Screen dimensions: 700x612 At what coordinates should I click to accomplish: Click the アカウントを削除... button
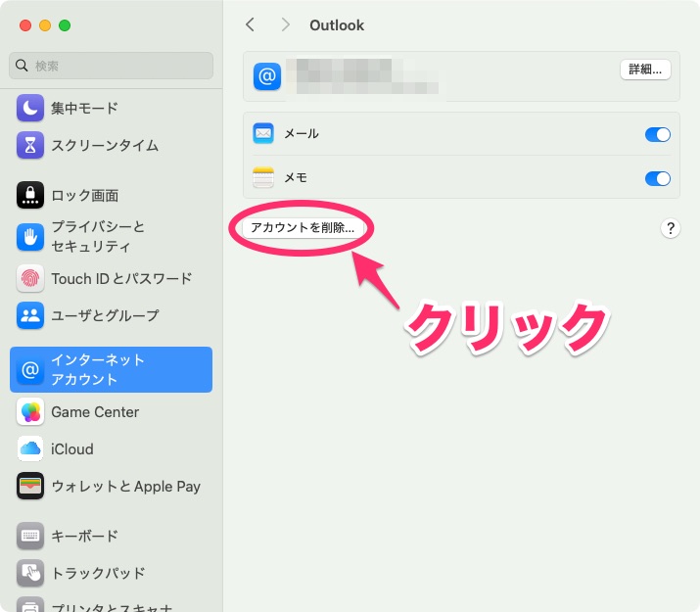303,227
